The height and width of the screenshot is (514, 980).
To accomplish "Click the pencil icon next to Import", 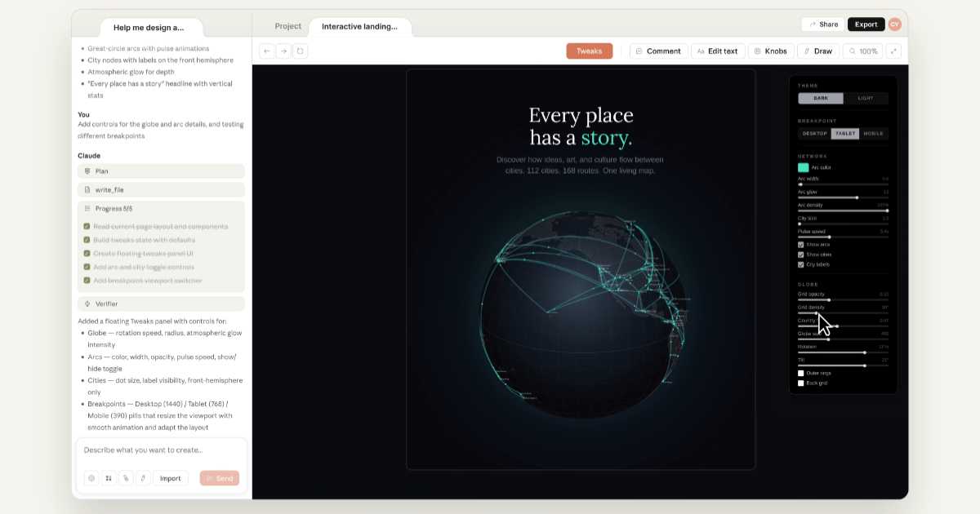I will pyautogui.click(x=143, y=478).
